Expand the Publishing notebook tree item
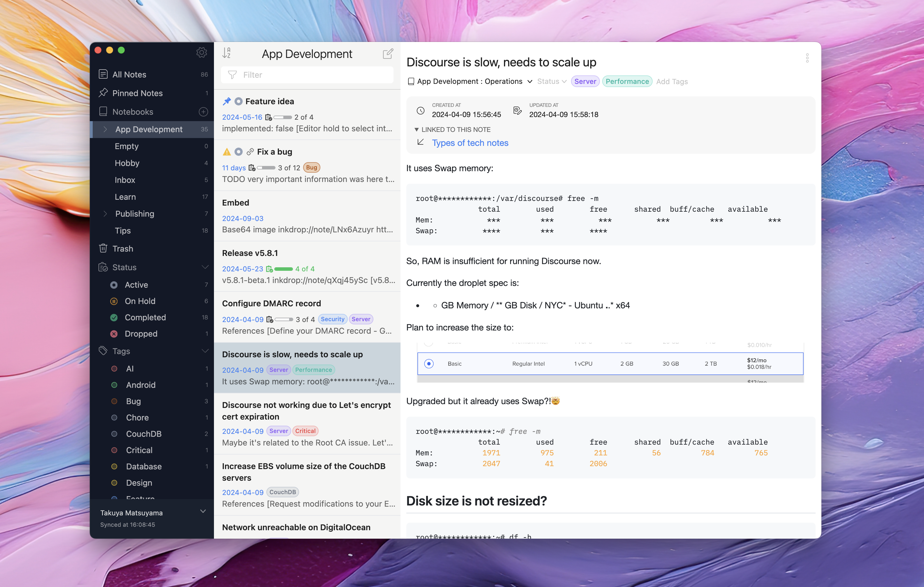 [104, 214]
